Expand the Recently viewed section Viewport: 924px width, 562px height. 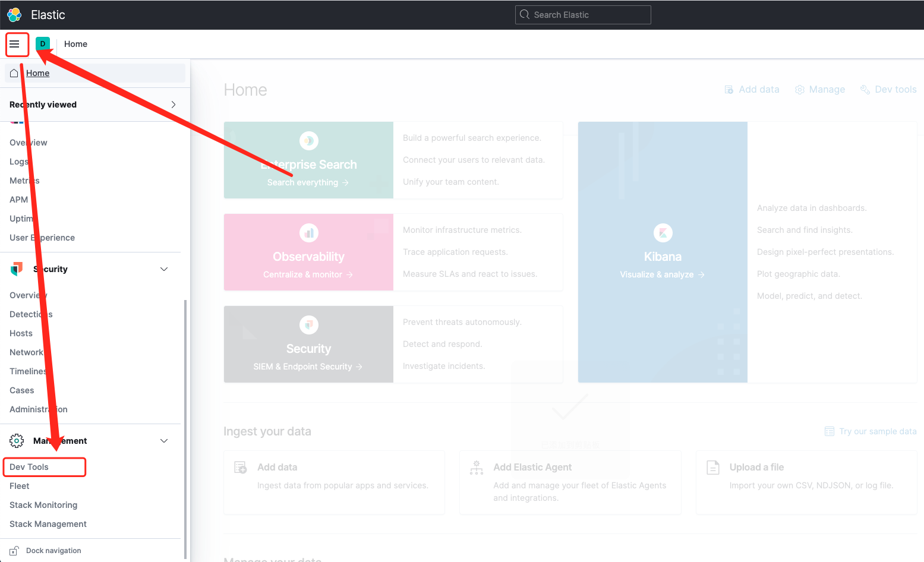172,104
